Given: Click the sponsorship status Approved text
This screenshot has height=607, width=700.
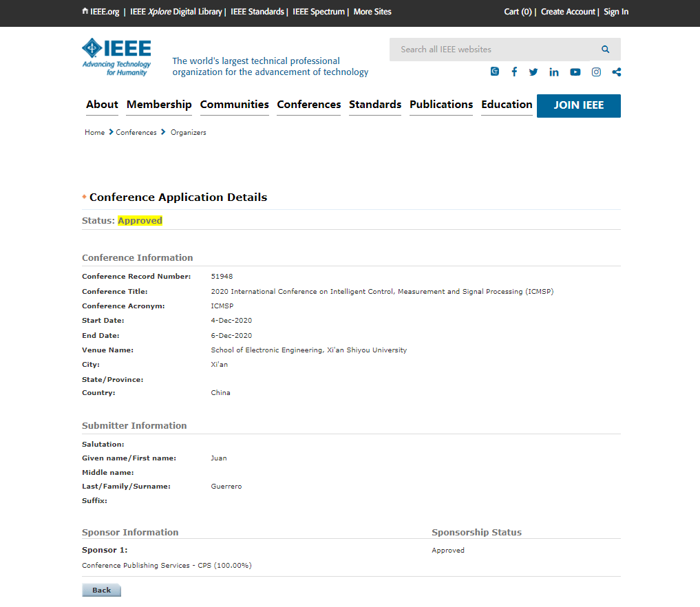Looking at the screenshot, I should 448,551.
